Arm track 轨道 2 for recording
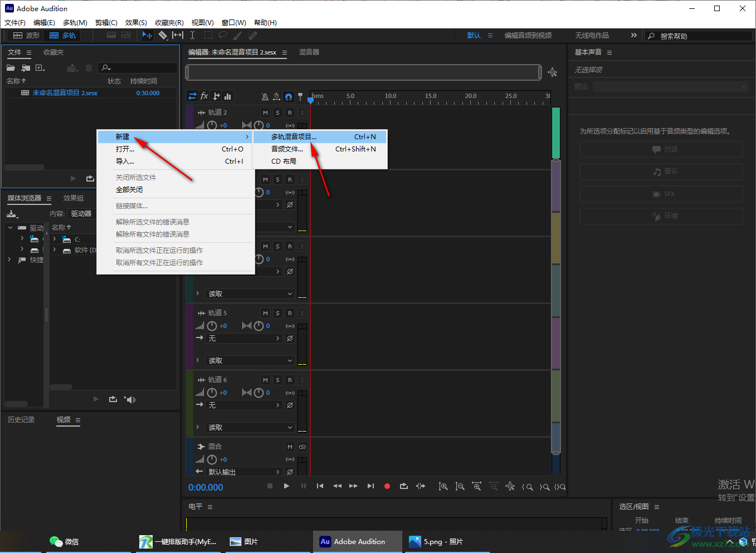Screen dimensions: 756x553 (x=290, y=112)
